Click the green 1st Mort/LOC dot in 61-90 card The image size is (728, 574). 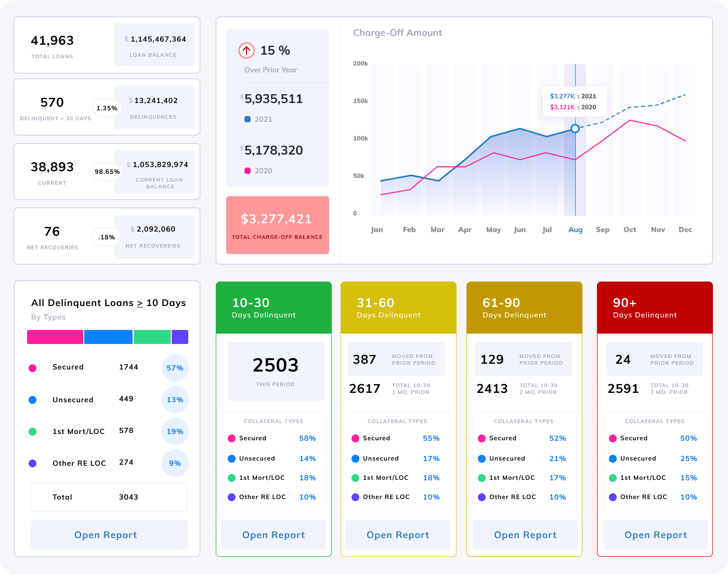(x=482, y=478)
